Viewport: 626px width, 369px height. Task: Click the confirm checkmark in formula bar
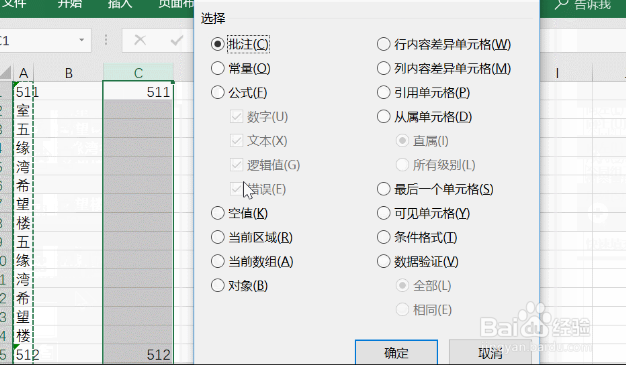coord(176,40)
